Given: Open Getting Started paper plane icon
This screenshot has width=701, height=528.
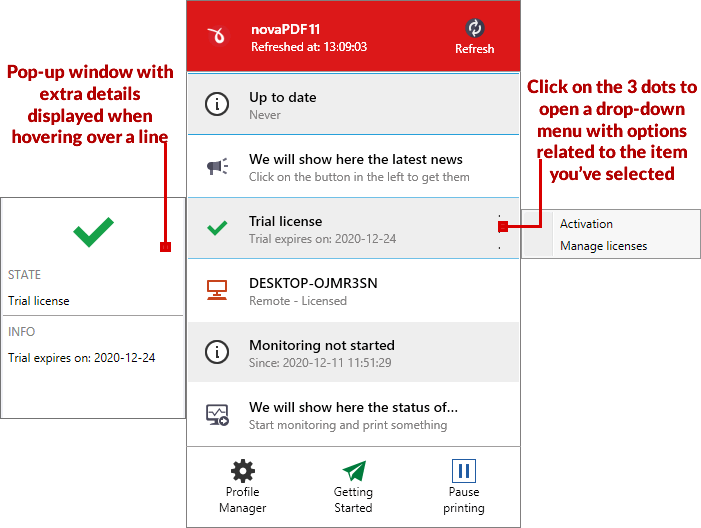Looking at the screenshot, I should pyautogui.click(x=354, y=471).
